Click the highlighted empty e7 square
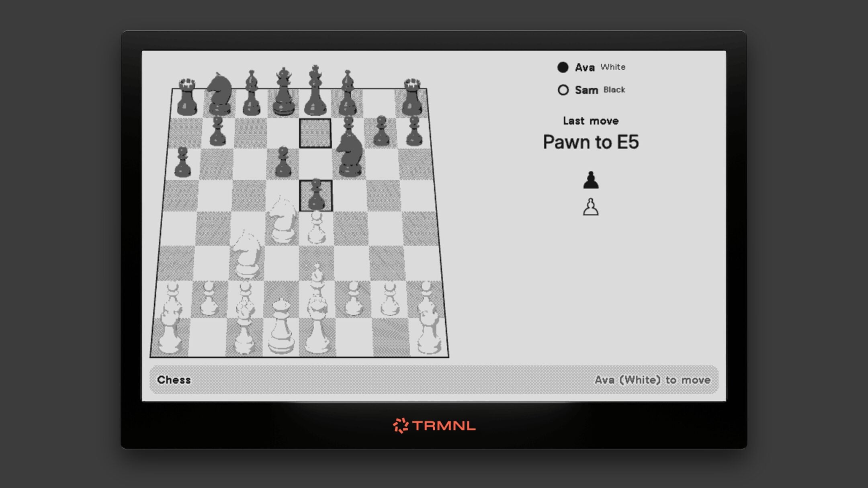868x488 pixels. pyautogui.click(x=315, y=133)
